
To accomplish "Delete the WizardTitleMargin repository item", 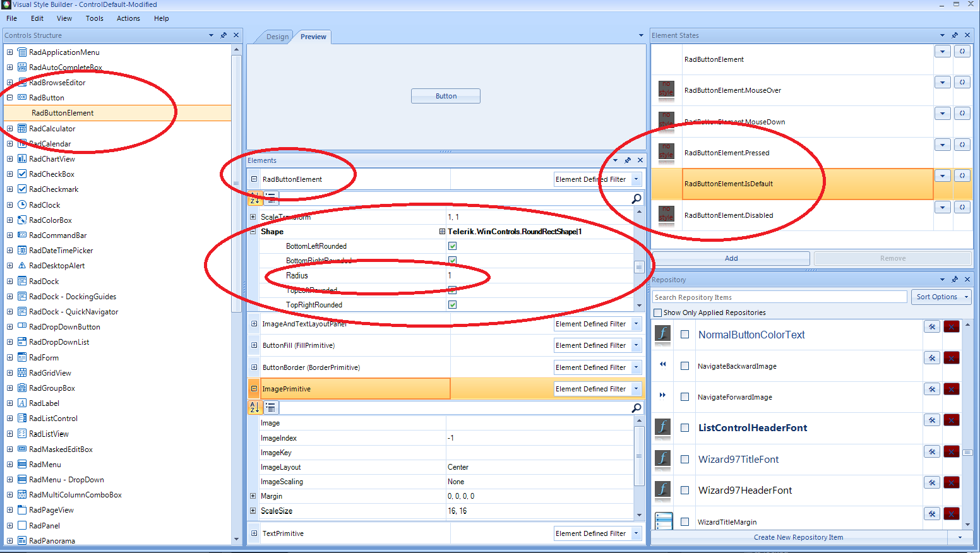I will (952, 513).
